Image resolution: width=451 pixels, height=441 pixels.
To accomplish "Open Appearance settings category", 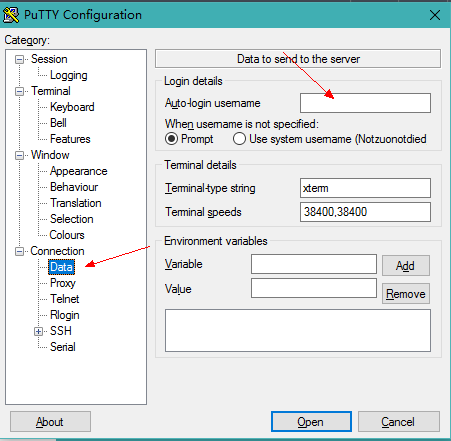I will (x=79, y=171).
